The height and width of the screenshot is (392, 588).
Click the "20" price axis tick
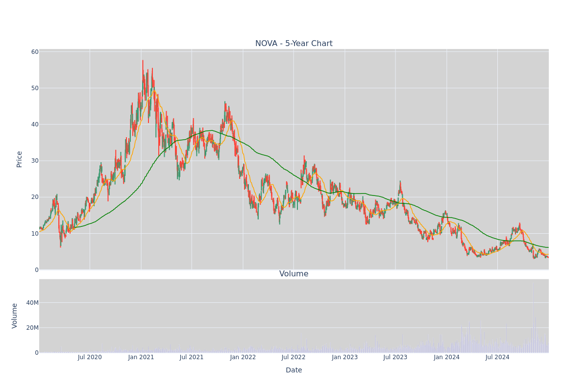35,197
